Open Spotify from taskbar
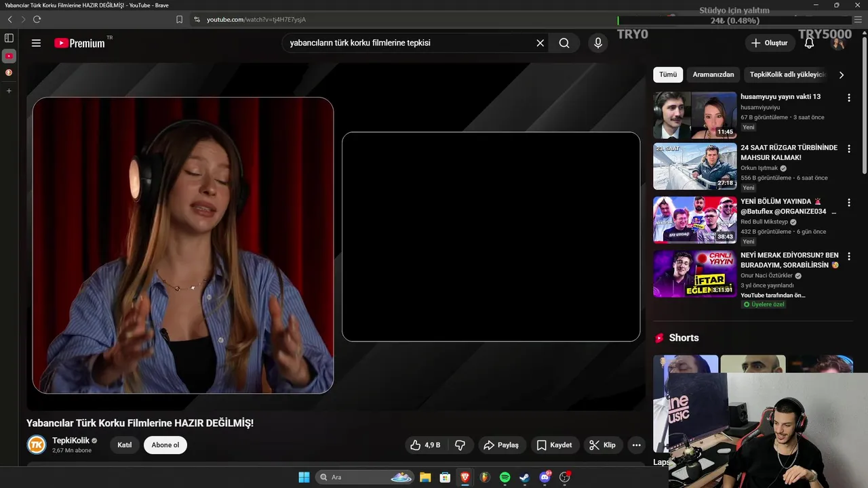 [x=505, y=477]
